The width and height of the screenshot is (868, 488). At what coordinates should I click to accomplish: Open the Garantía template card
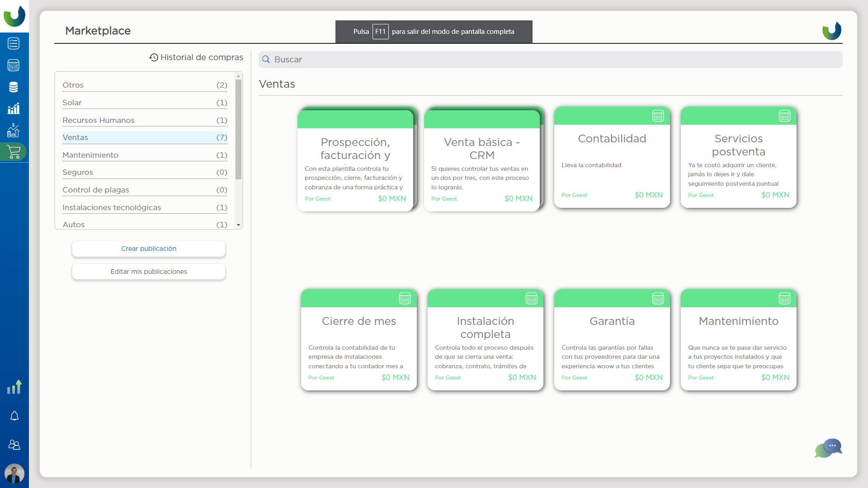click(x=612, y=340)
